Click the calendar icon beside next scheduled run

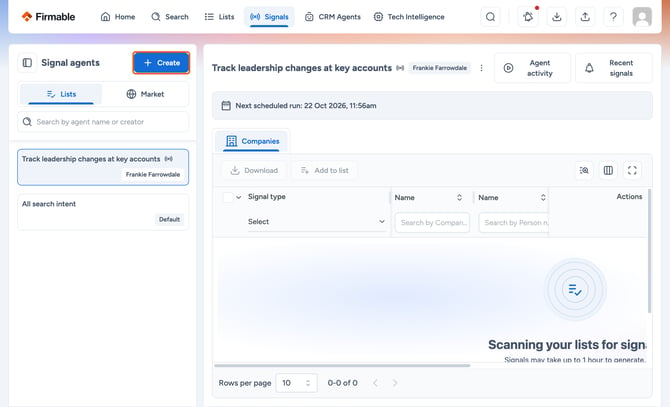tap(226, 105)
